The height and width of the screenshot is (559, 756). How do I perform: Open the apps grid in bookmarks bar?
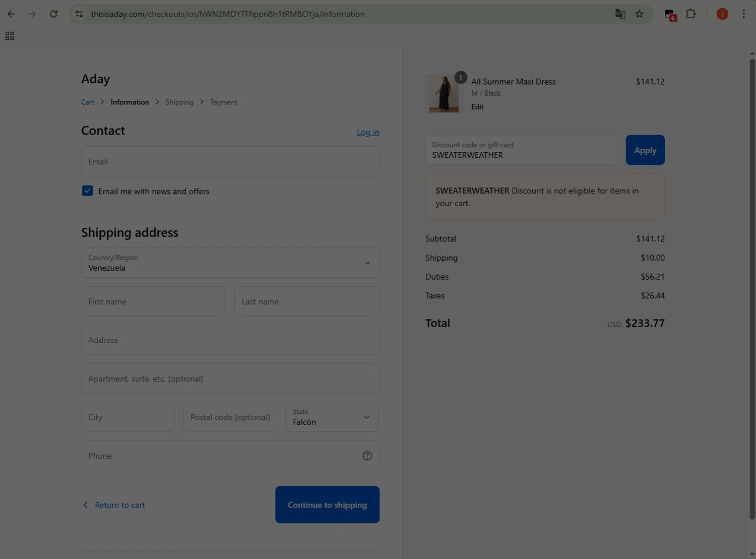10,36
